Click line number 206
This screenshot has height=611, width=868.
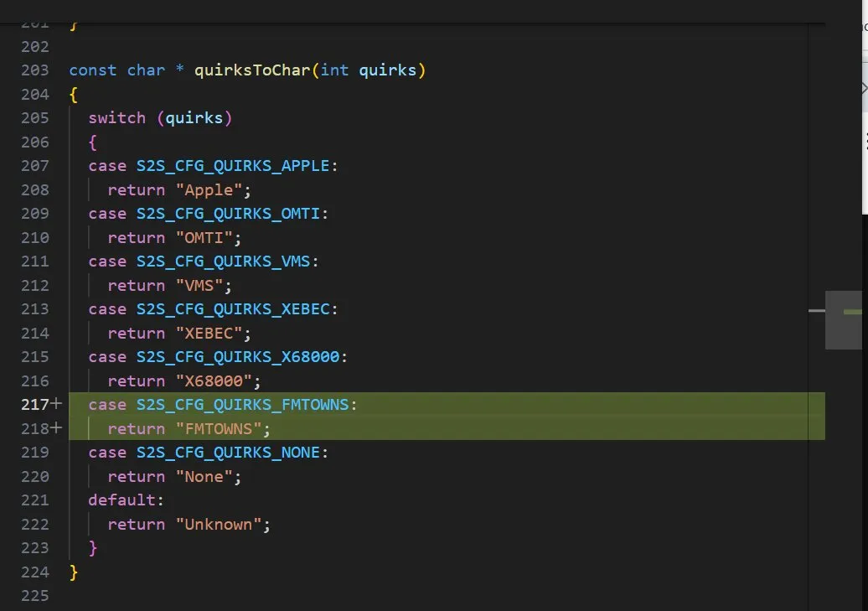coord(35,142)
